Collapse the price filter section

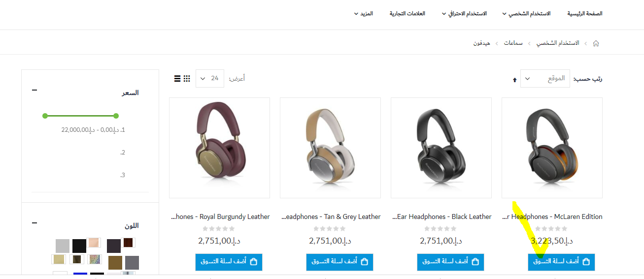pyautogui.click(x=34, y=90)
